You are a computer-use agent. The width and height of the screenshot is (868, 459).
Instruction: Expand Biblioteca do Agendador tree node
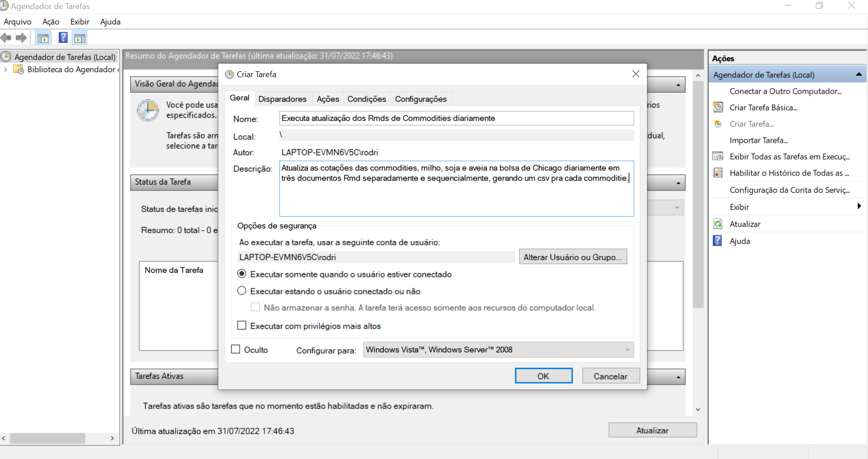click(5, 69)
